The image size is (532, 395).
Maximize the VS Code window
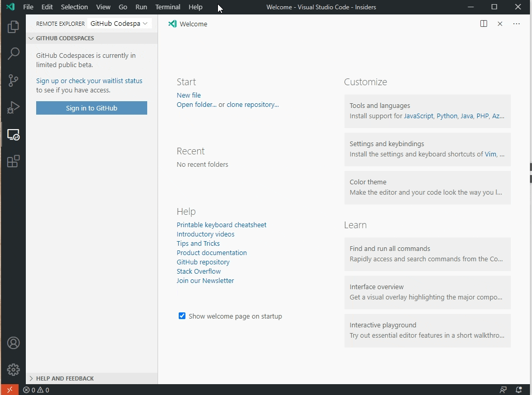(x=494, y=7)
